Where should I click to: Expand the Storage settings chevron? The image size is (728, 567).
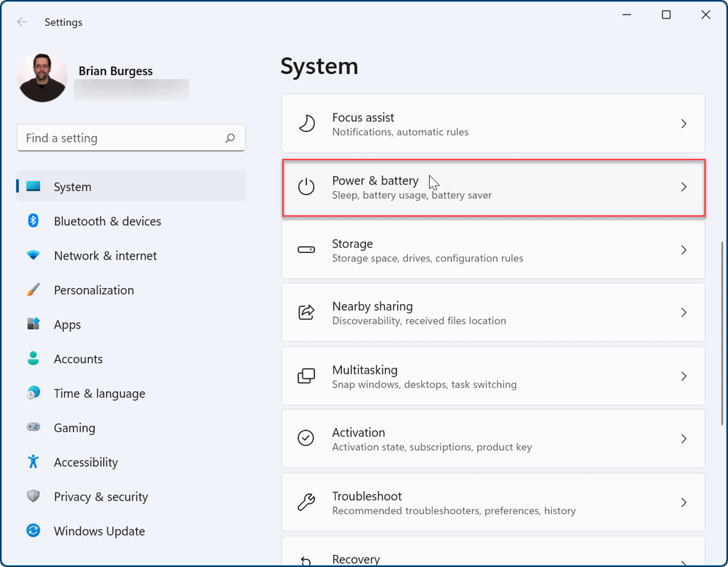[684, 250]
